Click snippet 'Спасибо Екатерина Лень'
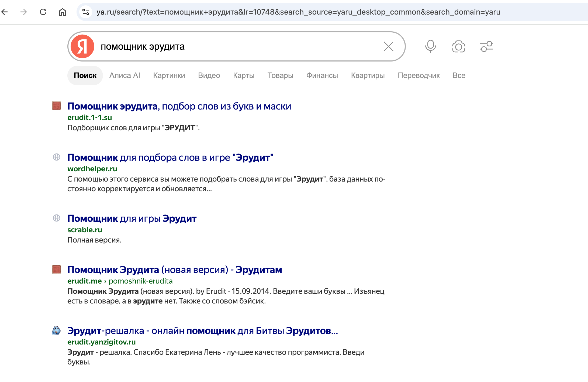Screen dimensions: 588x382 click(216, 357)
